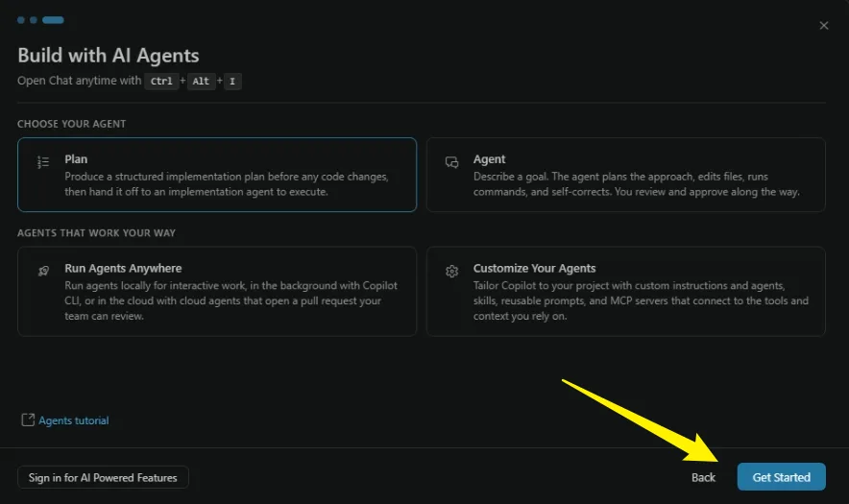
Task: Click the Open Chat anytime with text
Action: pos(79,81)
